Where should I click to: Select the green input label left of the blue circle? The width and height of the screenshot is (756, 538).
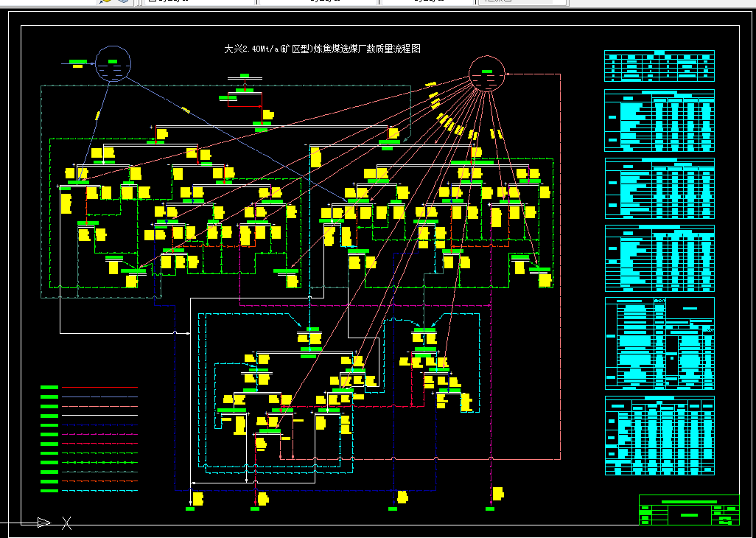click(78, 62)
